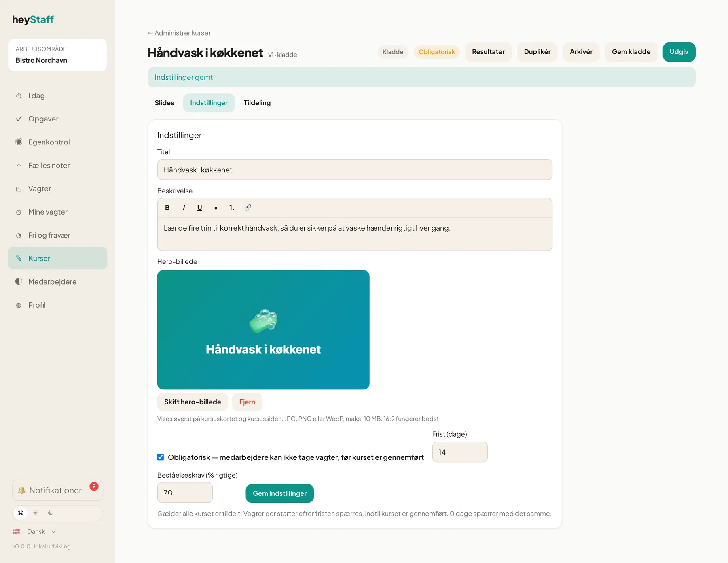Screen dimensions: 728x563
Task: Click the Duplikér button
Action: pyautogui.click(x=537, y=52)
